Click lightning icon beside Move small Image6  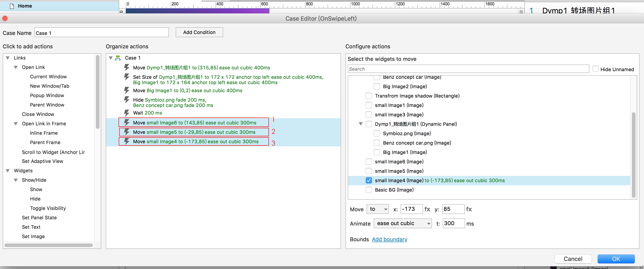tap(127, 122)
